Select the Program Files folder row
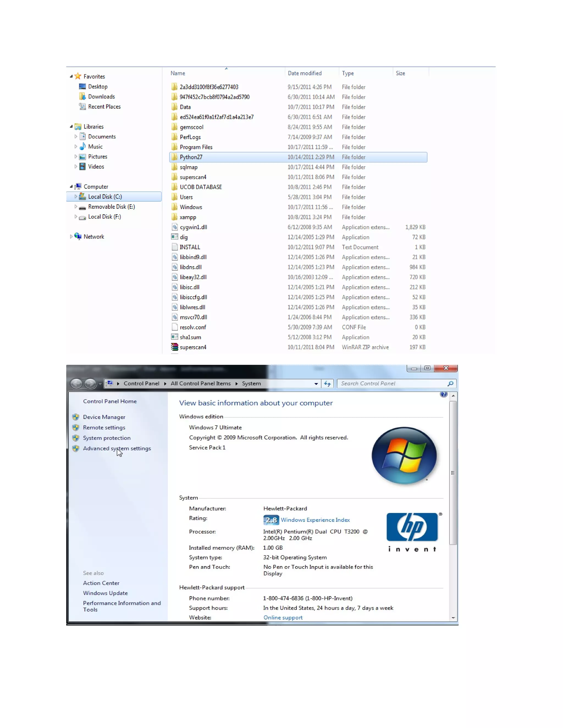 (298, 147)
